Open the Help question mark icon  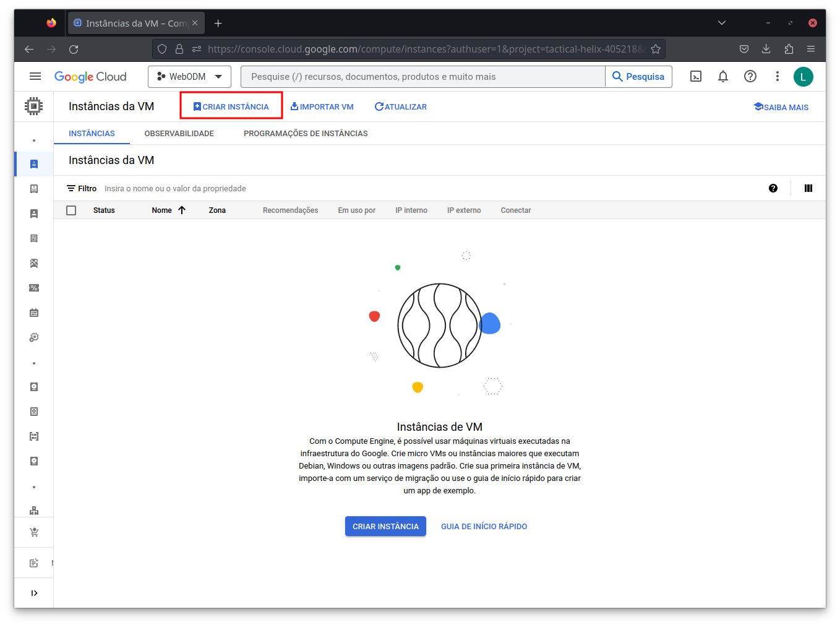750,76
